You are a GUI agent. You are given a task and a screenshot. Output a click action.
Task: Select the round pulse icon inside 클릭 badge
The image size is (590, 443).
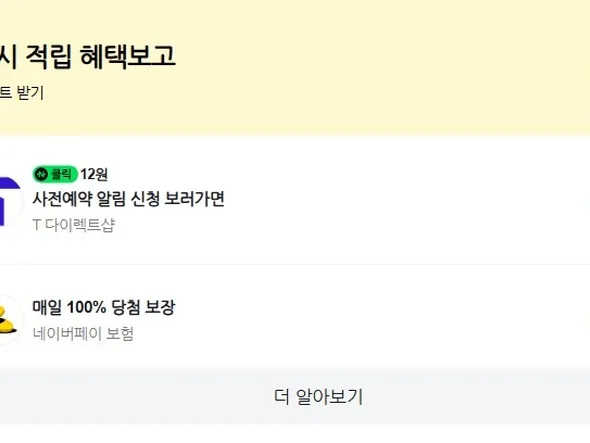click(x=42, y=174)
